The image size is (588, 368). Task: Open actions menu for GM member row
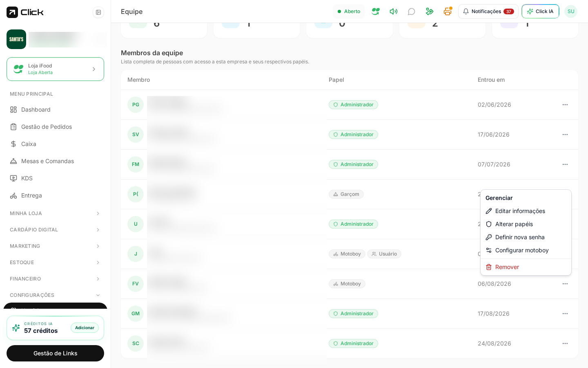[565, 314]
